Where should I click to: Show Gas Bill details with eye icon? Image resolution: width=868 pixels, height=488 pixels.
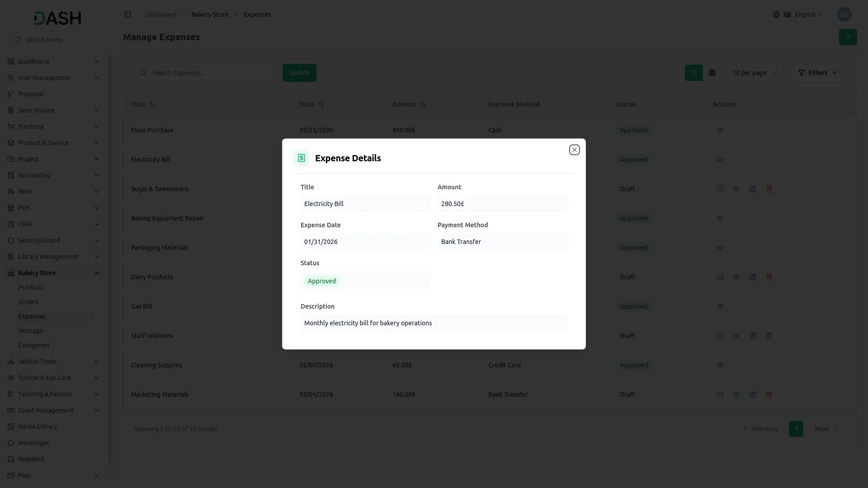(x=720, y=306)
